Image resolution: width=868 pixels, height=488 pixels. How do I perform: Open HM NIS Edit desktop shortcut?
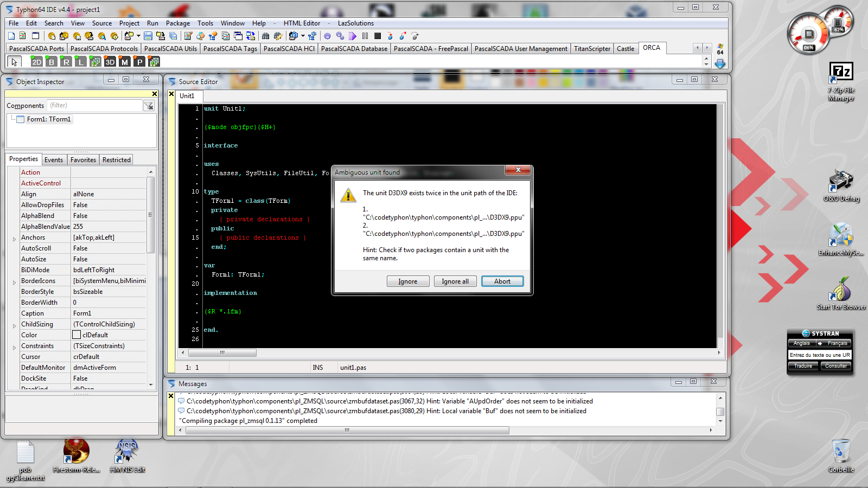click(127, 456)
